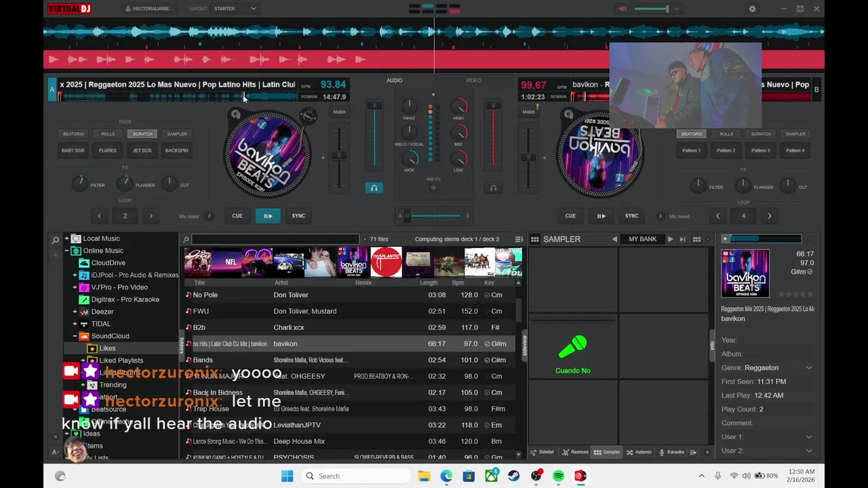Open the LAYOUT Starter dropdown

tap(235, 9)
